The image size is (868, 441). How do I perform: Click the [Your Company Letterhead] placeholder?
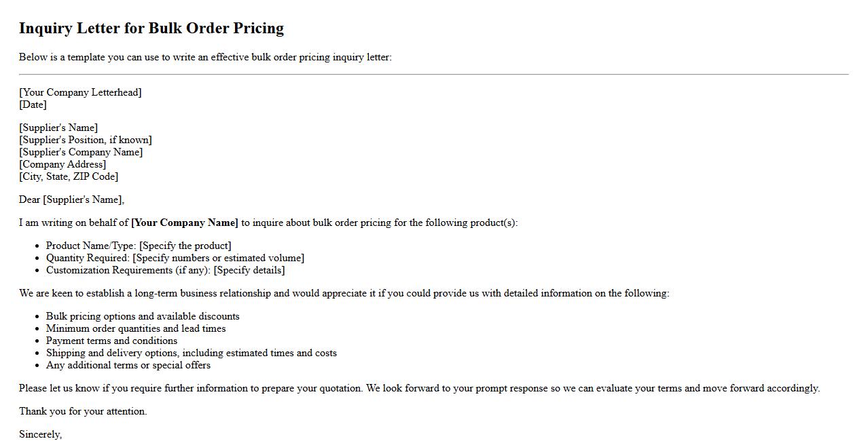click(x=80, y=92)
